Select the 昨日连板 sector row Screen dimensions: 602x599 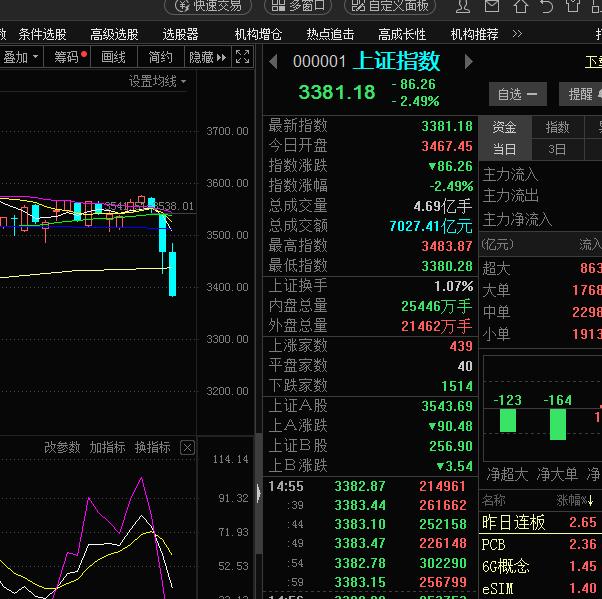[541, 522]
